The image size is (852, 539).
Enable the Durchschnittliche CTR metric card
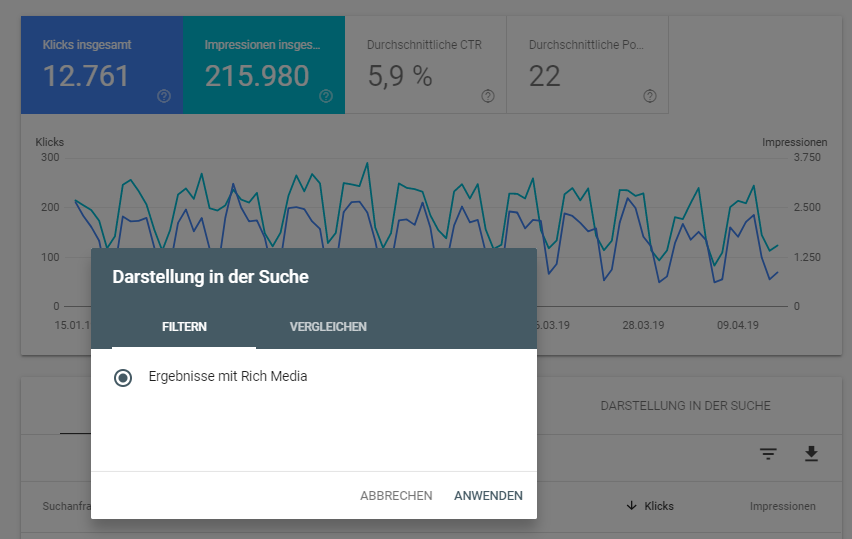[x=426, y=64]
